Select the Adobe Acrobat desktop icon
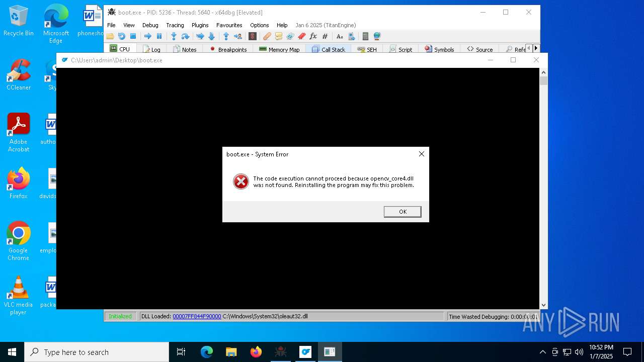Image resolution: width=644 pixels, height=362 pixels. point(19,133)
